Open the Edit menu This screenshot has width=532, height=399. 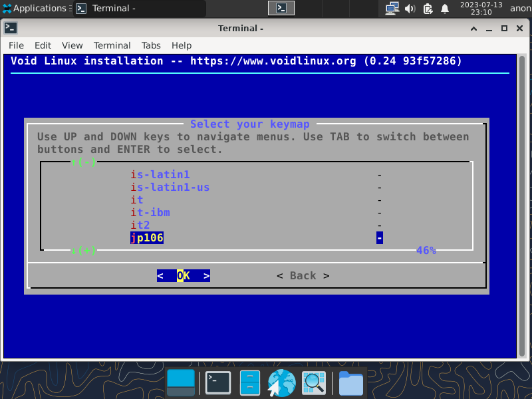pos(43,45)
